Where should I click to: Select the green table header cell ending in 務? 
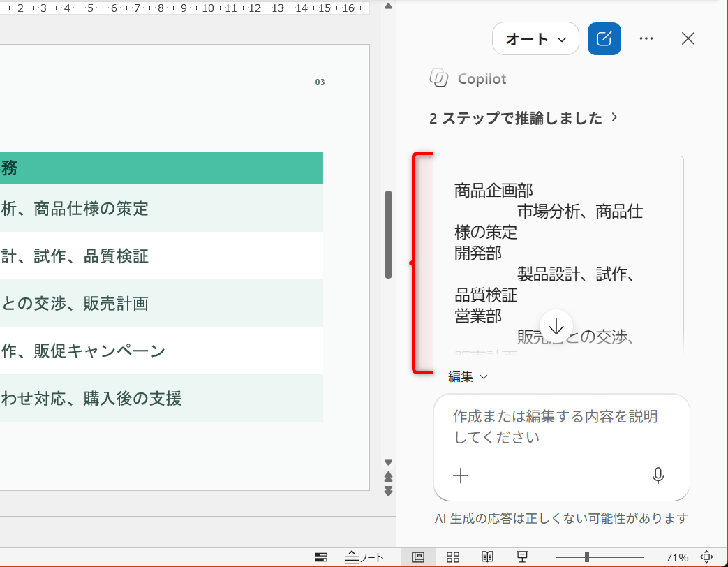tap(161, 168)
